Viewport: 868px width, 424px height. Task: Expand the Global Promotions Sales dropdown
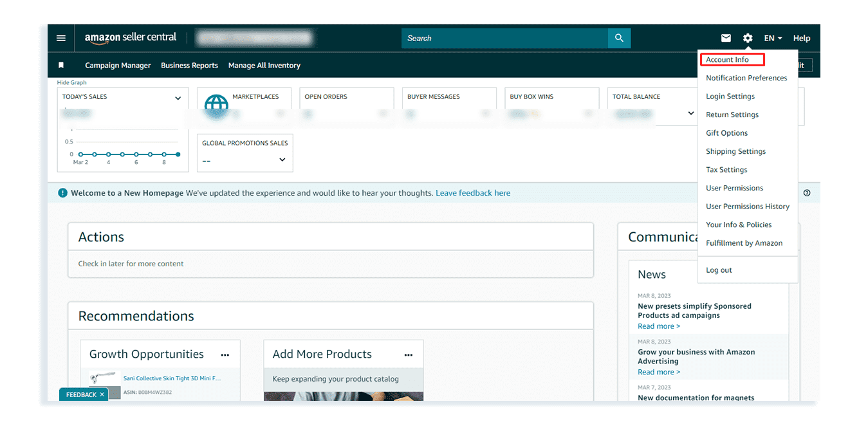coord(281,160)
